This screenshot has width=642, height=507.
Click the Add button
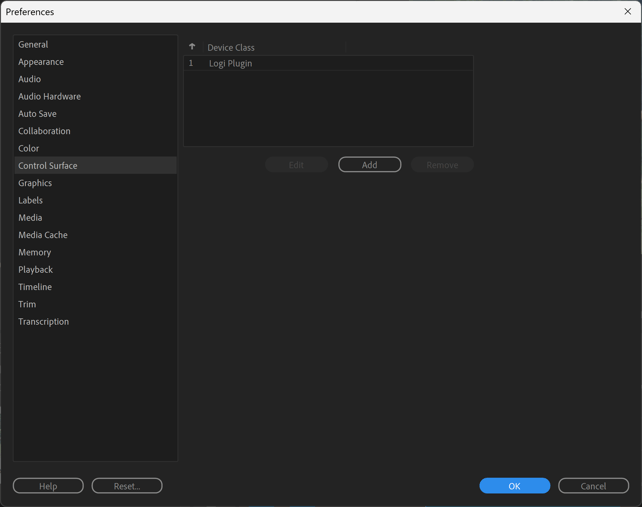click(369, 165)
